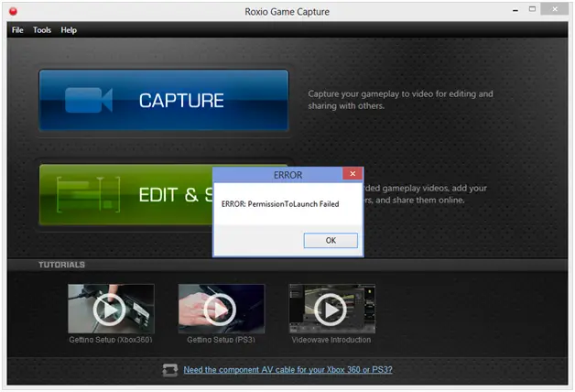Viewport: 575px width, 392px height.
Task: Close the Roxio Game Capture window
Action: click(555, 9)
